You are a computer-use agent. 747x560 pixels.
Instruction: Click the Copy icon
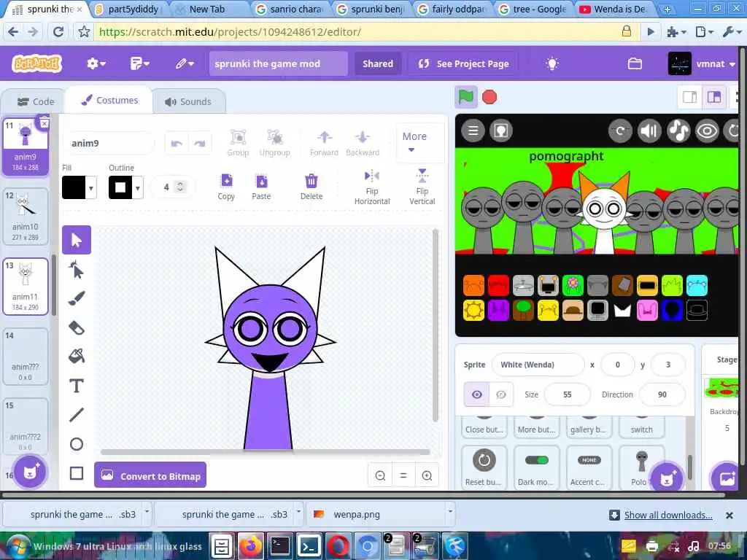(x=226, y=187)
